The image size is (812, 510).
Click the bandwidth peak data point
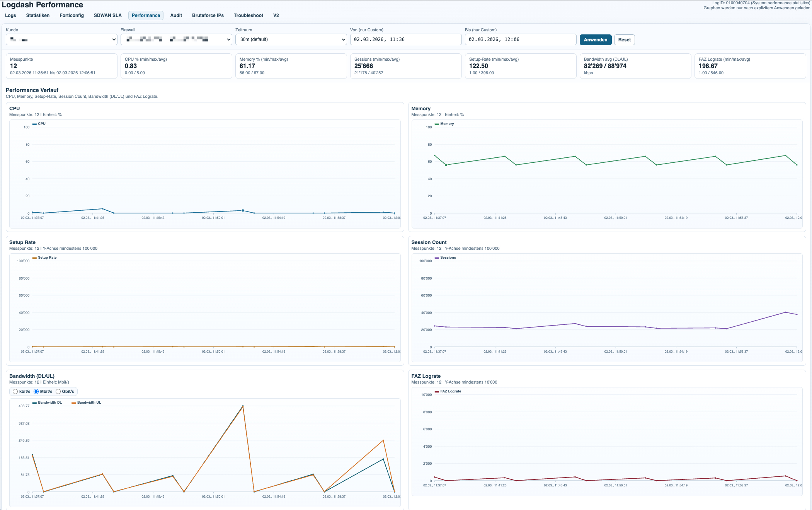(x=243, y=406)
